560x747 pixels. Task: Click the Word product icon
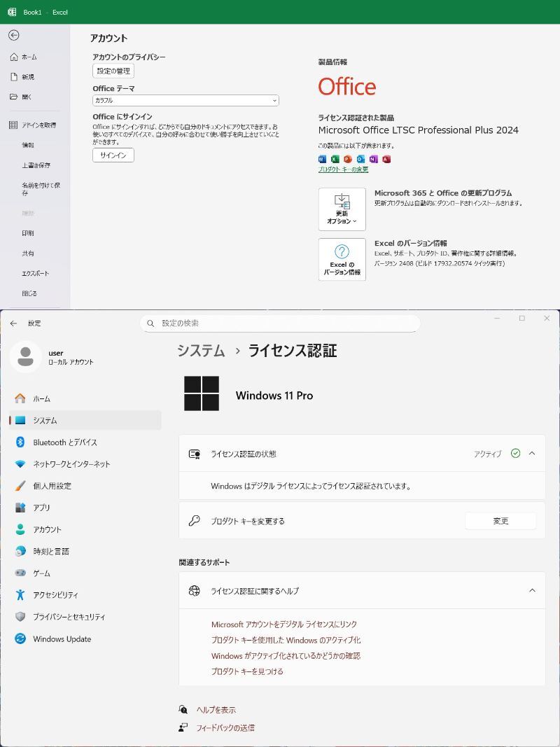(323, 159)
